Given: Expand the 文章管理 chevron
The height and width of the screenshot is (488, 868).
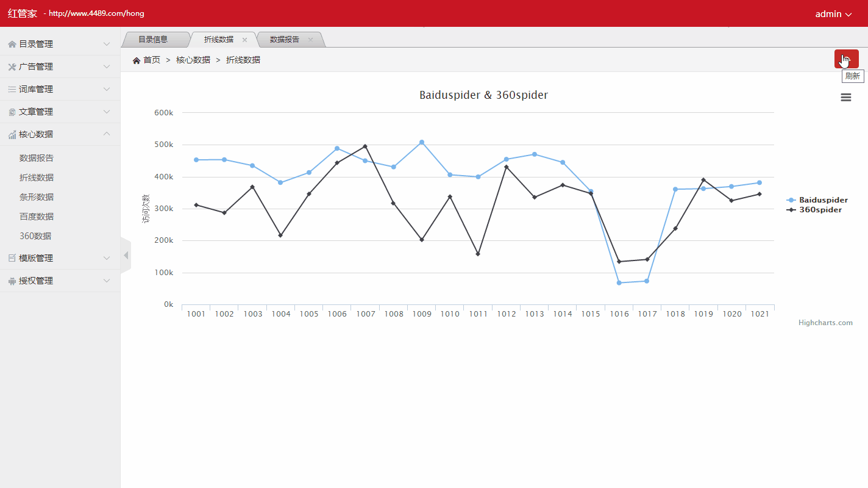Looking at the screenshot, I should pyautogui.click(x=107, y=112).
